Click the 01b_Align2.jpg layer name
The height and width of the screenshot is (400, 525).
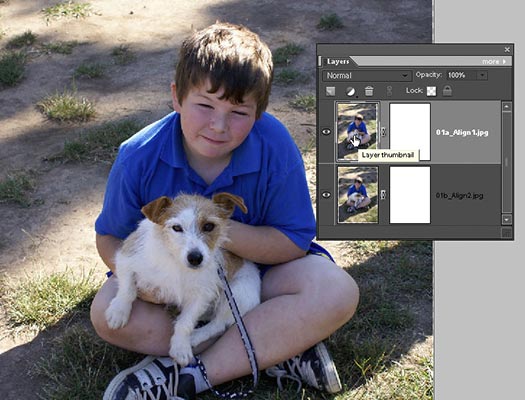459,195
